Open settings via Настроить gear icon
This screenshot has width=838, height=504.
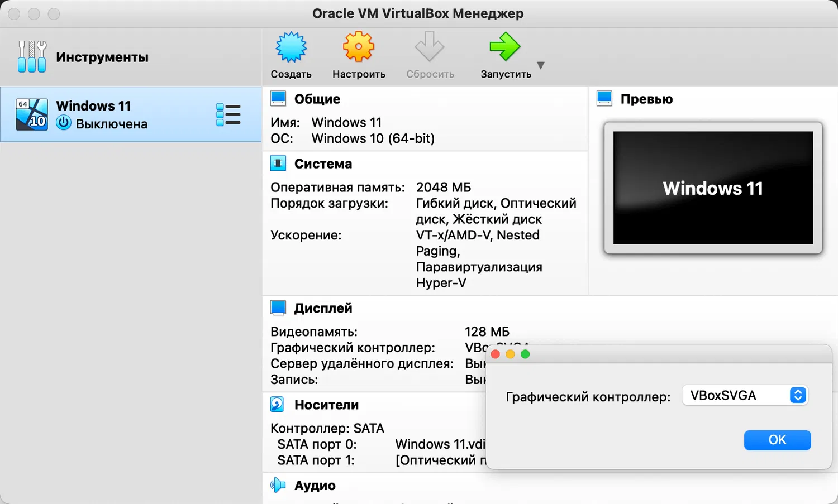click(359, 47)
